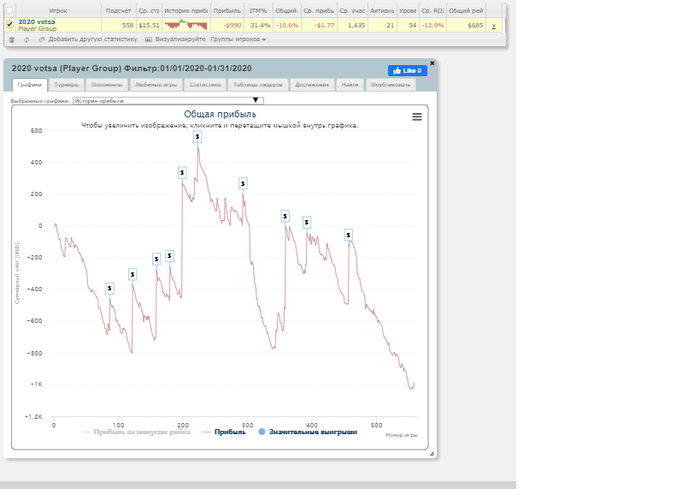Screen dimensions: 700x489
Task: Toggle Значительные выигрыши series in the legend
Action: pos(308,432)
